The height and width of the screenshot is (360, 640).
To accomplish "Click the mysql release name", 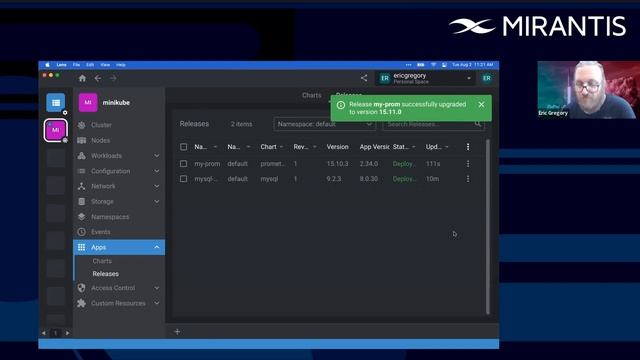I will [x=206, y=179].
